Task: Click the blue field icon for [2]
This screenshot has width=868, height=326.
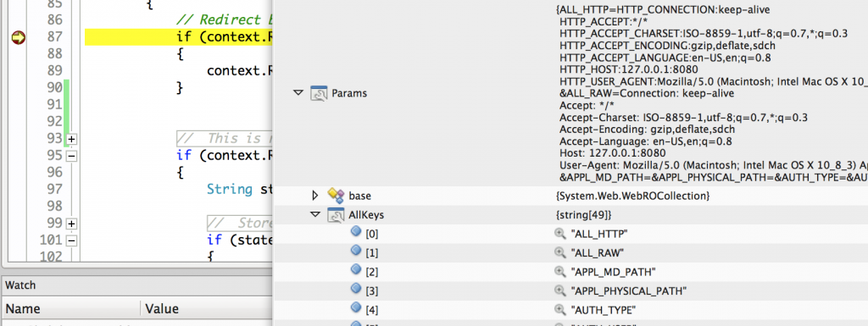Action: pyautogui.click(x=357, y=269)
